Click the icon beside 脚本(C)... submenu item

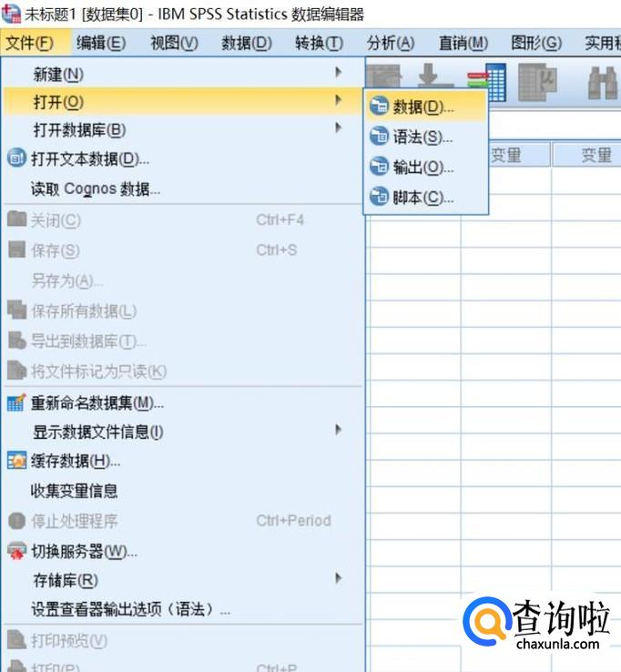(x=379, y=197)
